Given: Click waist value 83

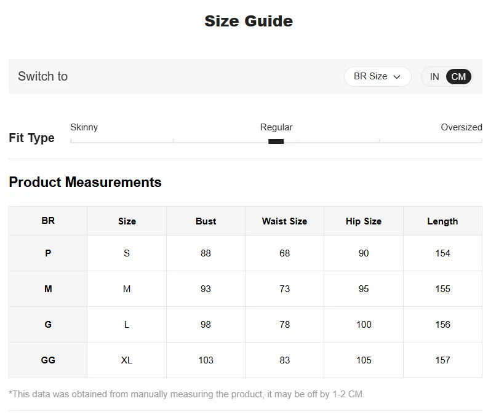Looking at the screenshot, I should [x=284, y=360].
